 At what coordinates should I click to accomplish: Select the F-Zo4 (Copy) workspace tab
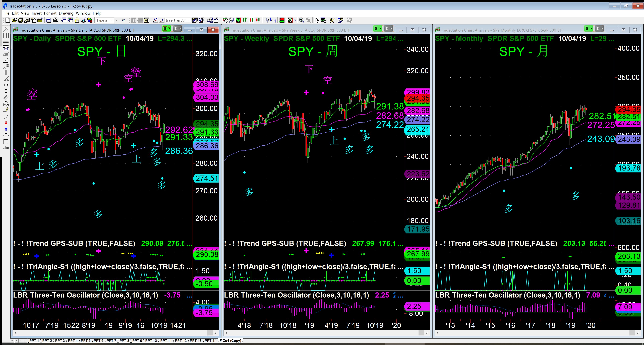[x=230, y=340]
